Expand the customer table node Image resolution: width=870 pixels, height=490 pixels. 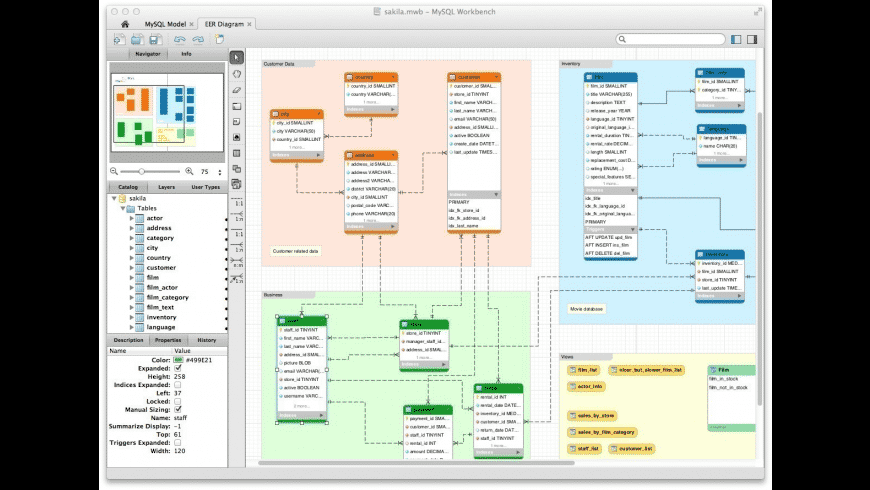click(131, 267)
